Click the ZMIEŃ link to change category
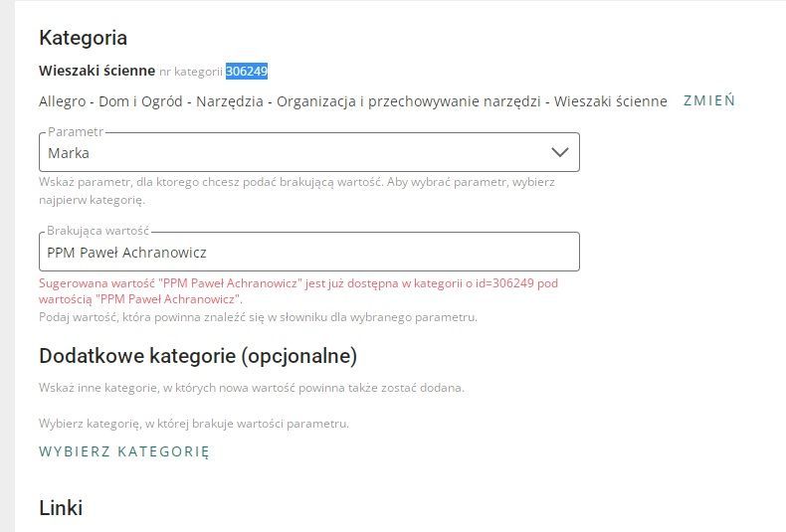 click(708, 100)
